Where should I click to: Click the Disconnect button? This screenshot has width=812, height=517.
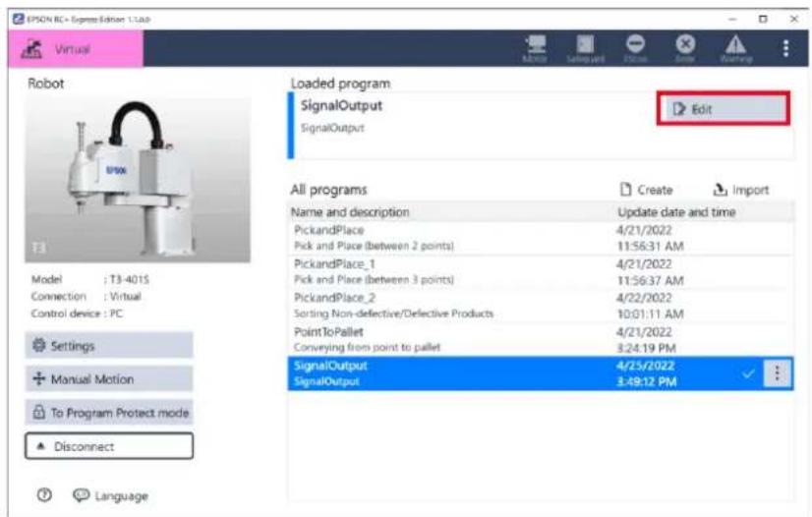click(x=109, y=446)
